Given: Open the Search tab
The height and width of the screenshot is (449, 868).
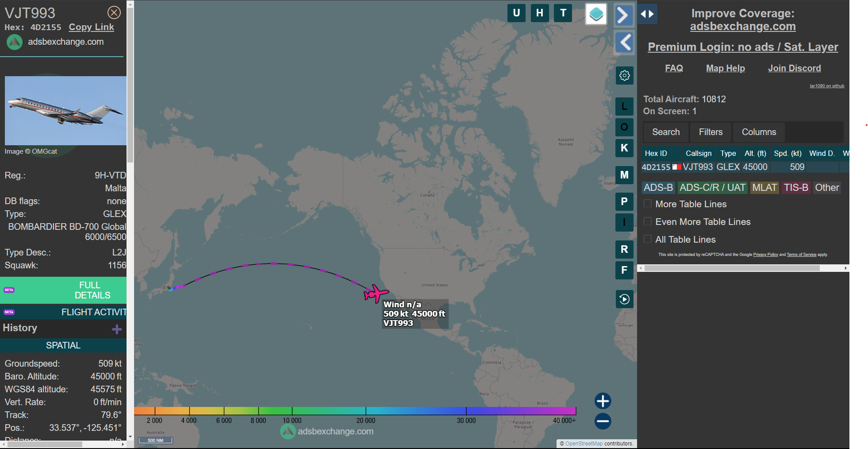Looking at the screenshot, I should pyautogui.click(x=666, y=132).
